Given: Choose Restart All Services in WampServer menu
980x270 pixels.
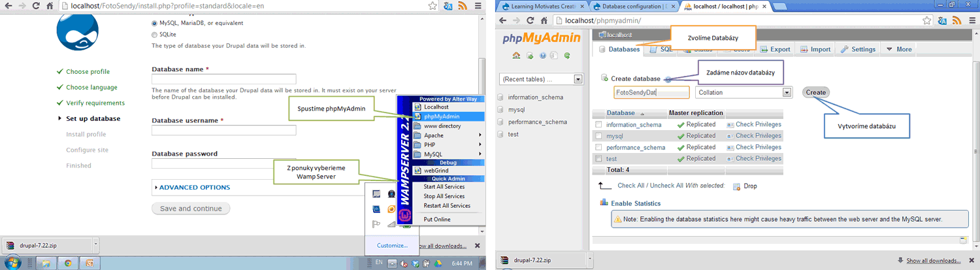Looking at the screenshot, I should point(446,205).
